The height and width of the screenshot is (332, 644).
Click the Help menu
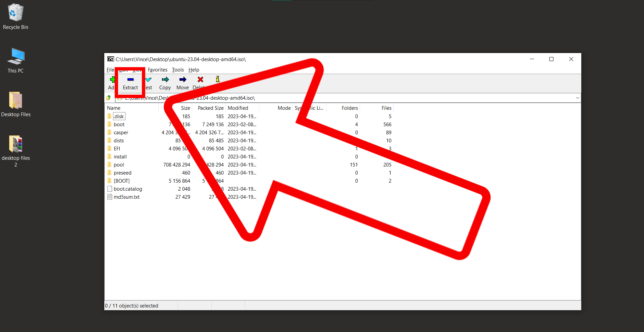click(x=194, y=70)
